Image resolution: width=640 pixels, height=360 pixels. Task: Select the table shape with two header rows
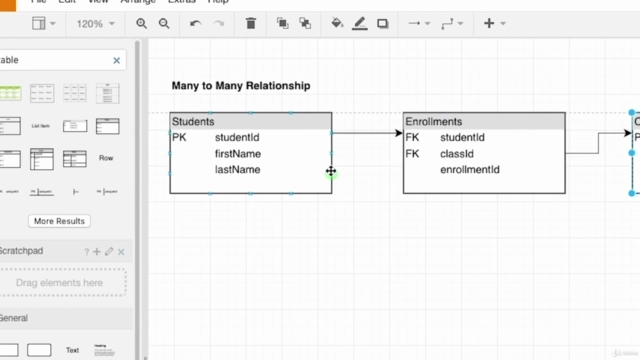click(42, 159)
